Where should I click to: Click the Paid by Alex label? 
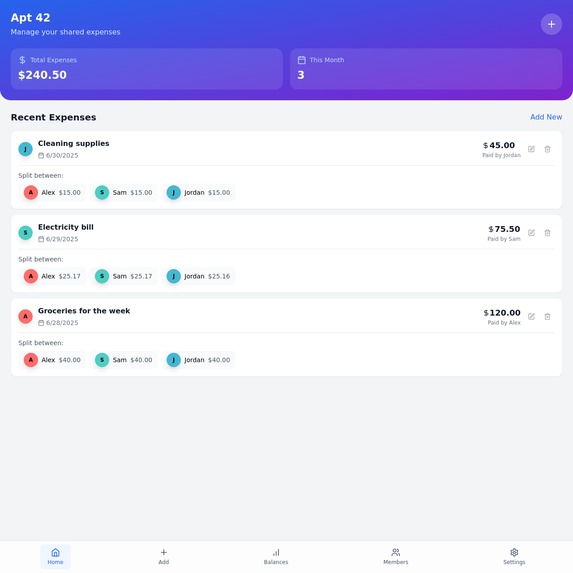(504, 322)
